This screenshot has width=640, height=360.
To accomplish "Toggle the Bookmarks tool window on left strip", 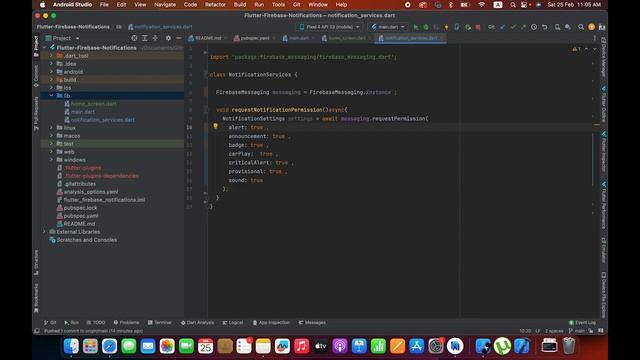I will click(x=36, y=298).
